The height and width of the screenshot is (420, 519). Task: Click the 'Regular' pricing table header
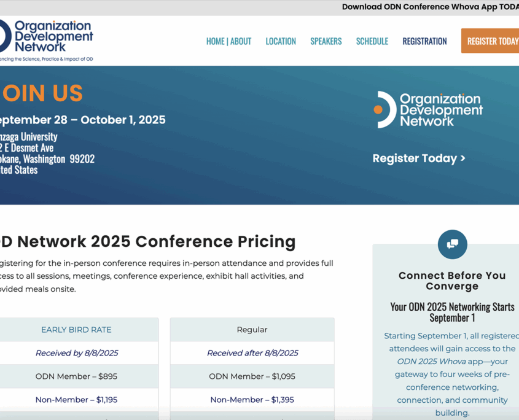click(x=252, y=330)
